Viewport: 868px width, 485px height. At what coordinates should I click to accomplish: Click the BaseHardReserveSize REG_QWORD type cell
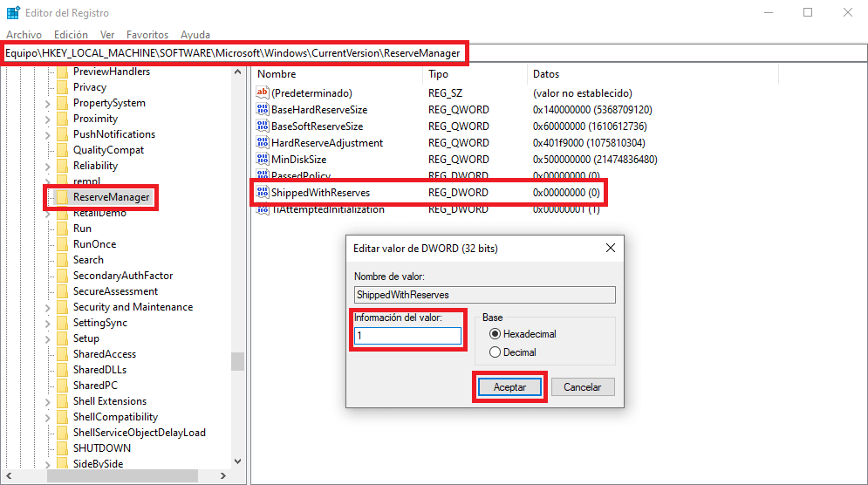458,110
